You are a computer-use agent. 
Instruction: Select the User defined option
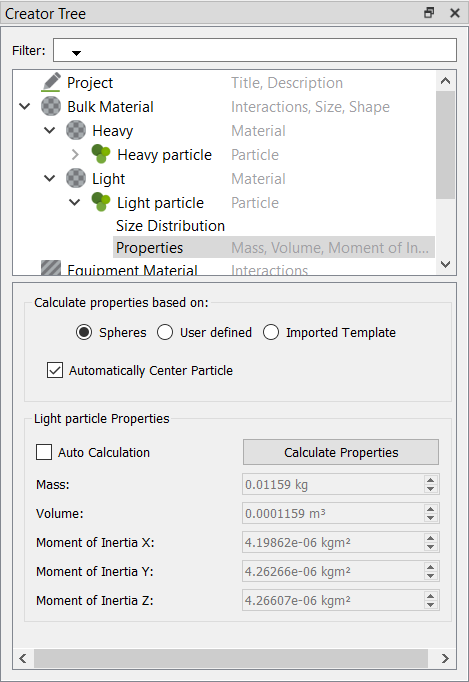(x=165, y=332)
